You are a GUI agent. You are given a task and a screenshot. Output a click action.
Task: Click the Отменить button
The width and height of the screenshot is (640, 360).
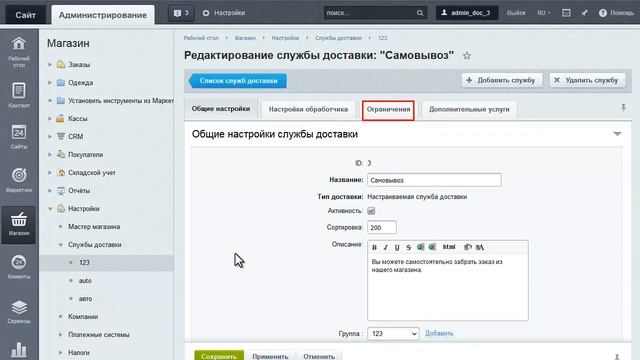click(319, 356)
